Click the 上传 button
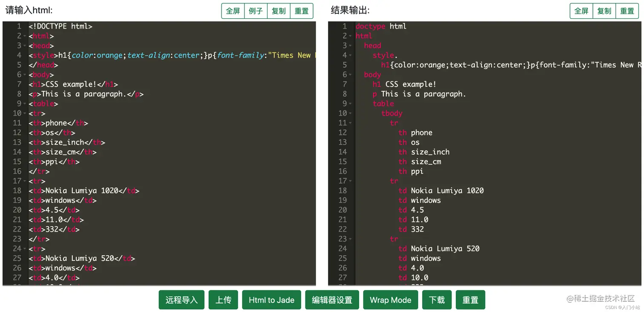644x312 pixels. (x=224, y=300)
